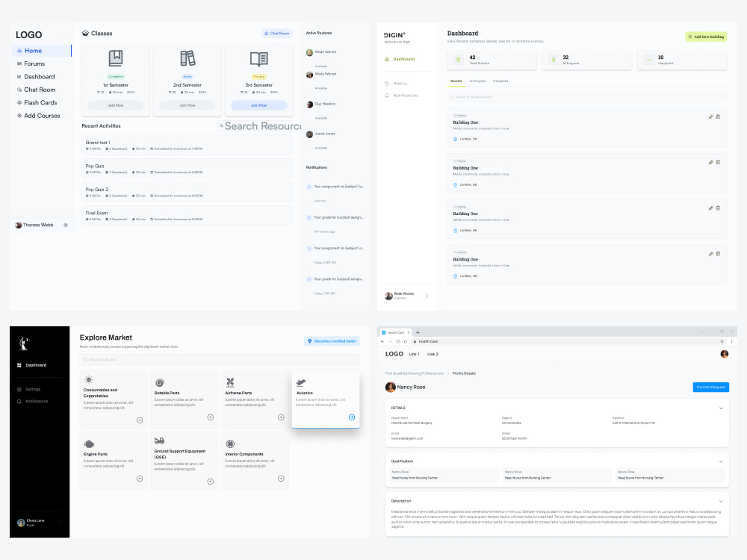Image resolution: width=747 pixels, height=560 pixels.
Task: Open Notifications in the black market sidebar
Action: click(32, 401)
